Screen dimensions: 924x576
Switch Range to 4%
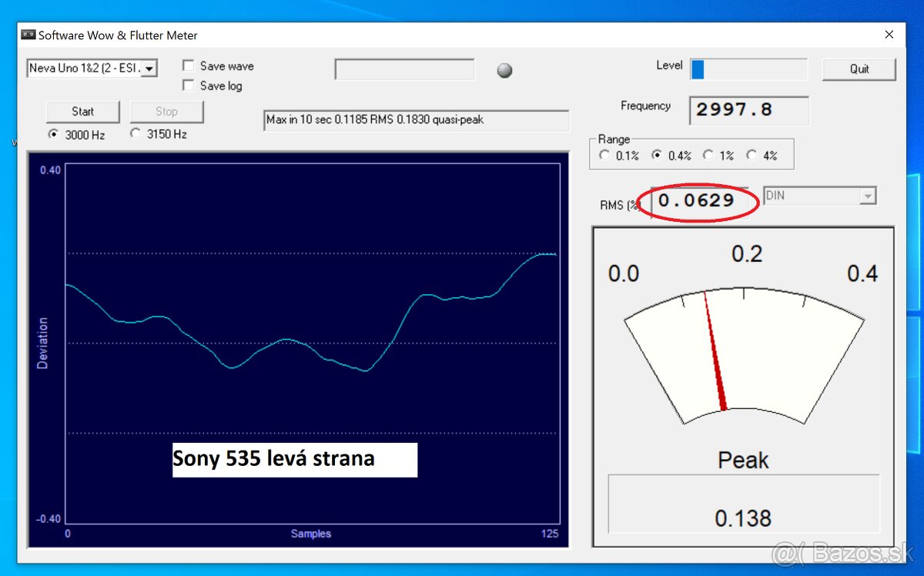751,155
